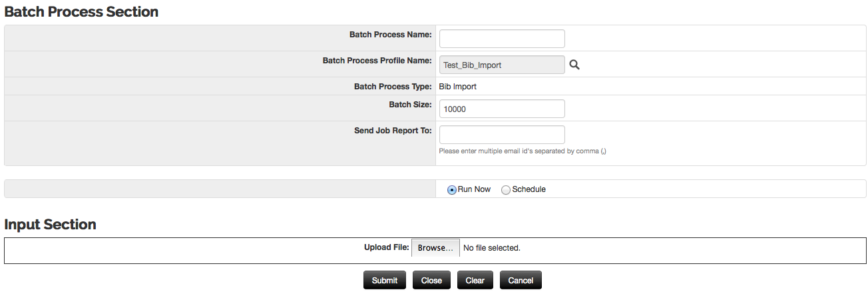This screenshot has height=292, width=868.
Task: Select the 'Bib Import' process type text
Action: coord(458,87)
